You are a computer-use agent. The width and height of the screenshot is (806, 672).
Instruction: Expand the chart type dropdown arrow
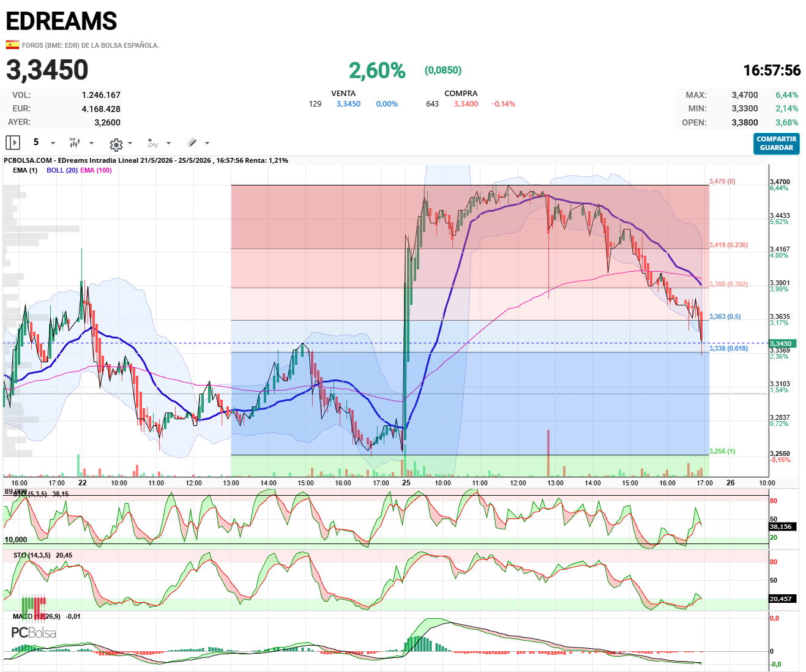pyautogui.click(x=92, y=143)
